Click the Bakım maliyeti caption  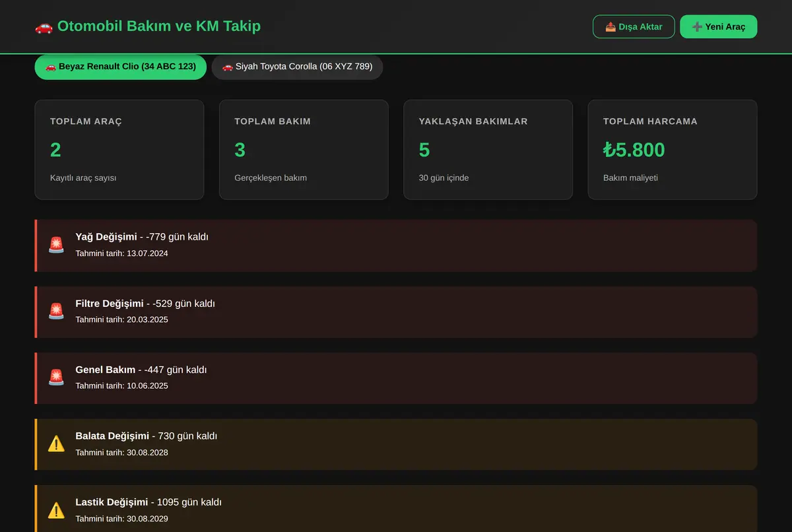click(x=631, y=178)
